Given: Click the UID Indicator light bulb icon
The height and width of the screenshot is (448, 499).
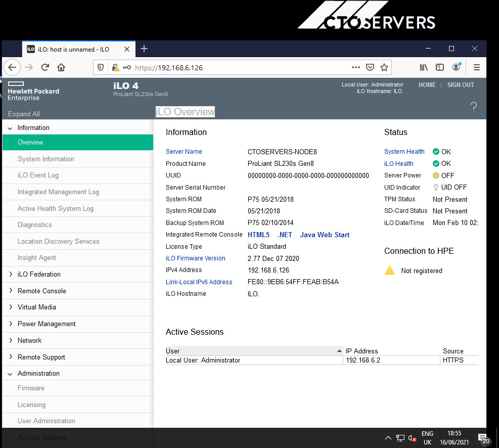Looking at the screenshot, I should [436, 188].
